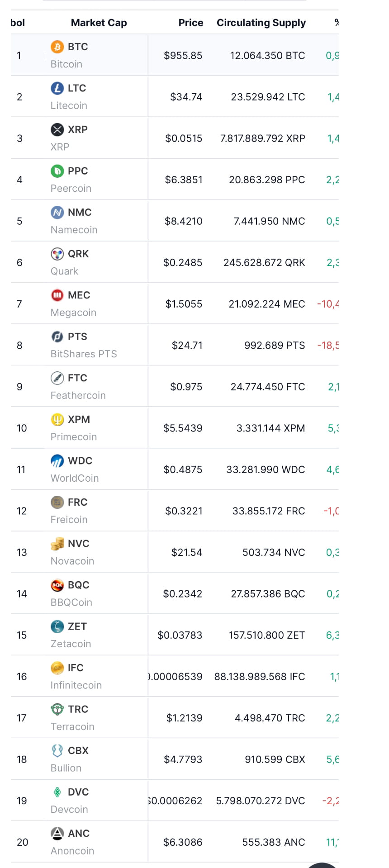Click the Anoncoin ANC logo icon
This screenshot has width=389, height=868.
point(57,833)
